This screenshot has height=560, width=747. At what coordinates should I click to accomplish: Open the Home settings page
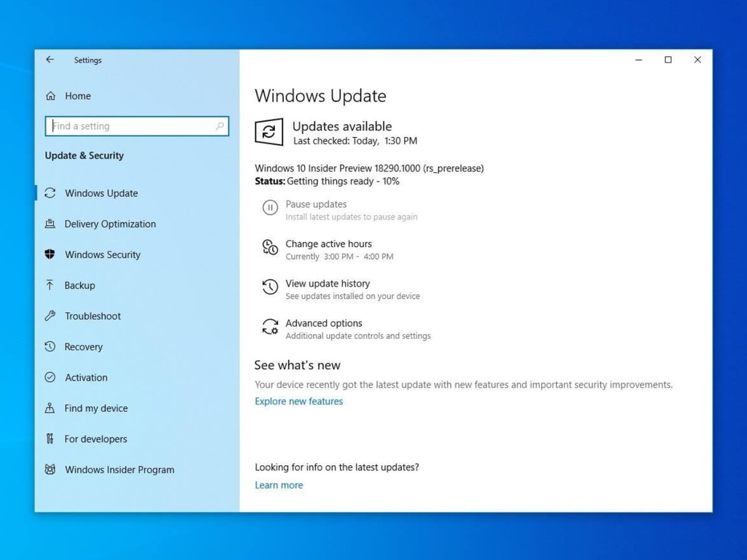tap(77, 96)
